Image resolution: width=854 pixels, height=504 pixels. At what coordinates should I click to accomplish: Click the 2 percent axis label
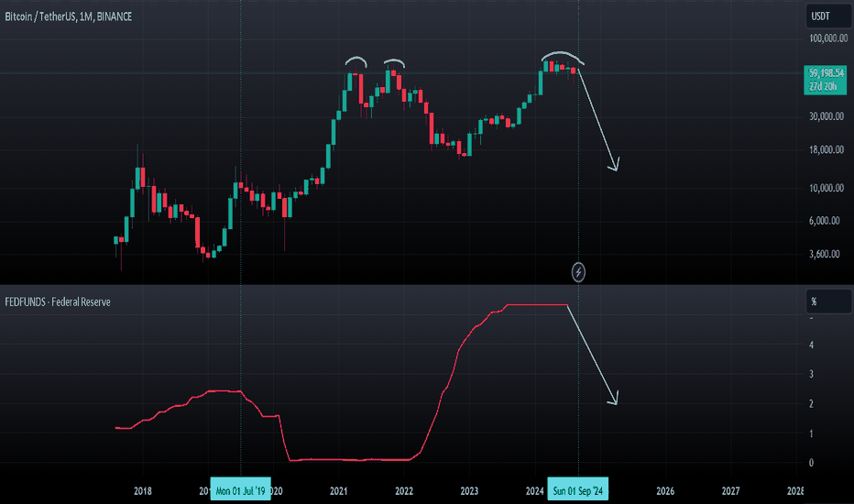coord(812,404)
